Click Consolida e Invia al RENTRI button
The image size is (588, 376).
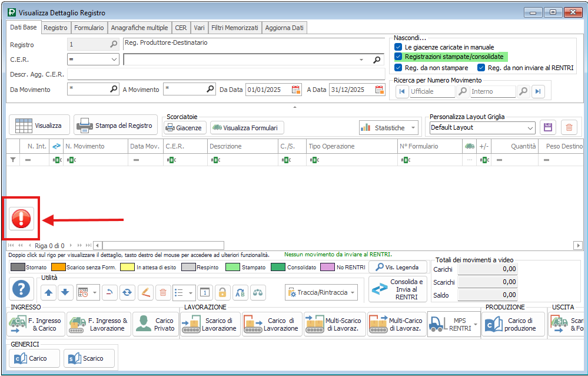click(x=398, y=289)
